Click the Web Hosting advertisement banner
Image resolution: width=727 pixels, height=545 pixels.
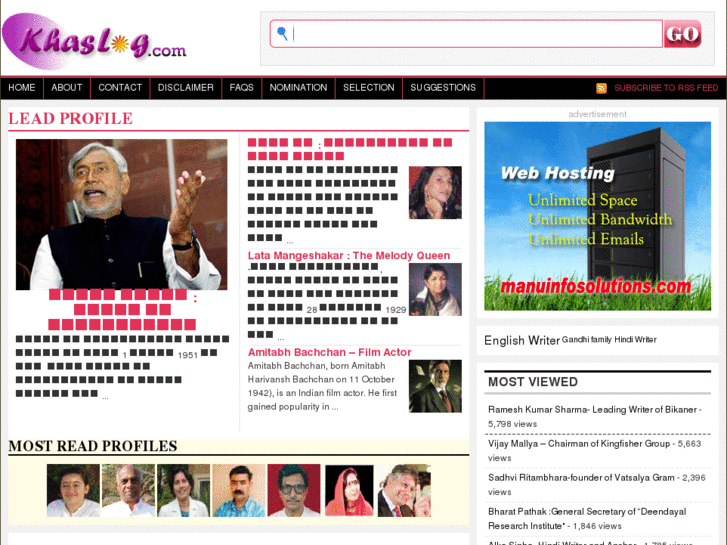point(597,216)
